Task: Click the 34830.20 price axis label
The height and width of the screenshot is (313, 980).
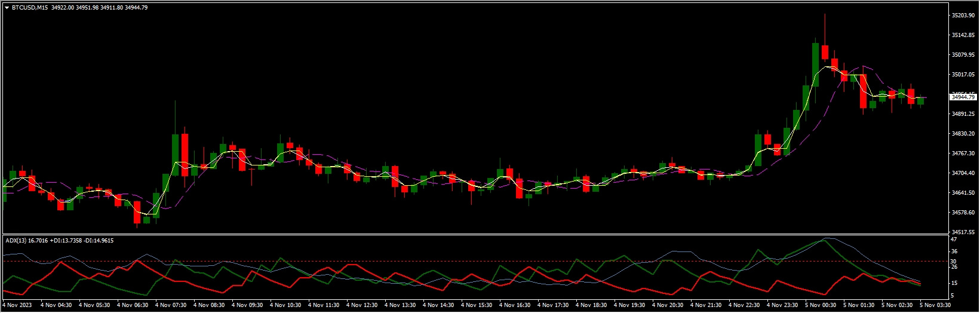Action: [963, 134]
